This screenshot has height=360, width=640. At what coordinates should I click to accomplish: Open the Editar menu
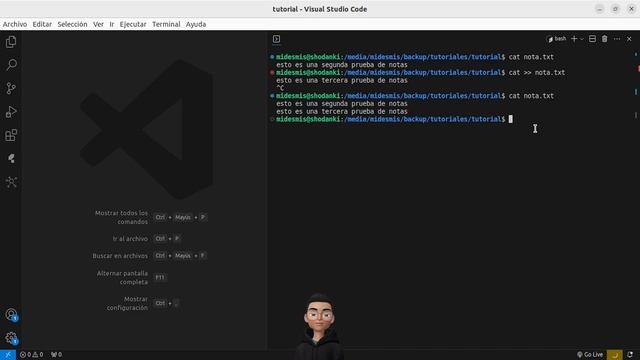[x=42, y=24]
